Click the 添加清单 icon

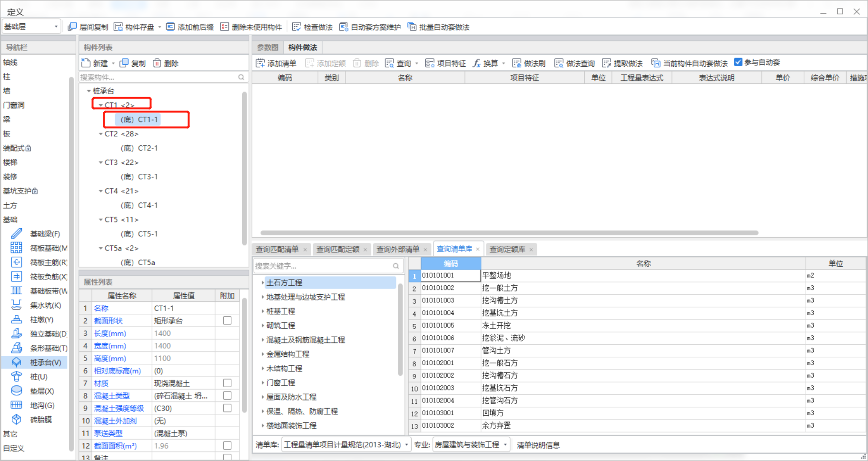pos(260,63)
